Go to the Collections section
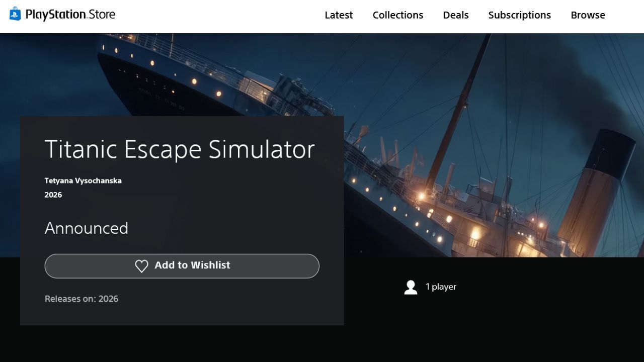Screen dimensions: 644x362 click(x=397, y=15)
